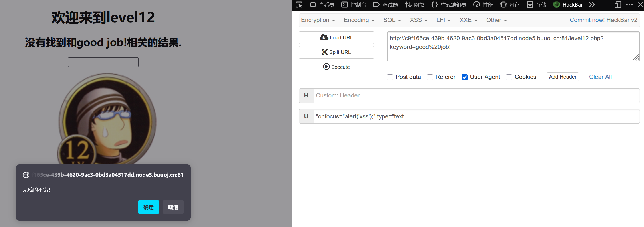Open the devtools three-dot options menu

click(x=629, y=5)
